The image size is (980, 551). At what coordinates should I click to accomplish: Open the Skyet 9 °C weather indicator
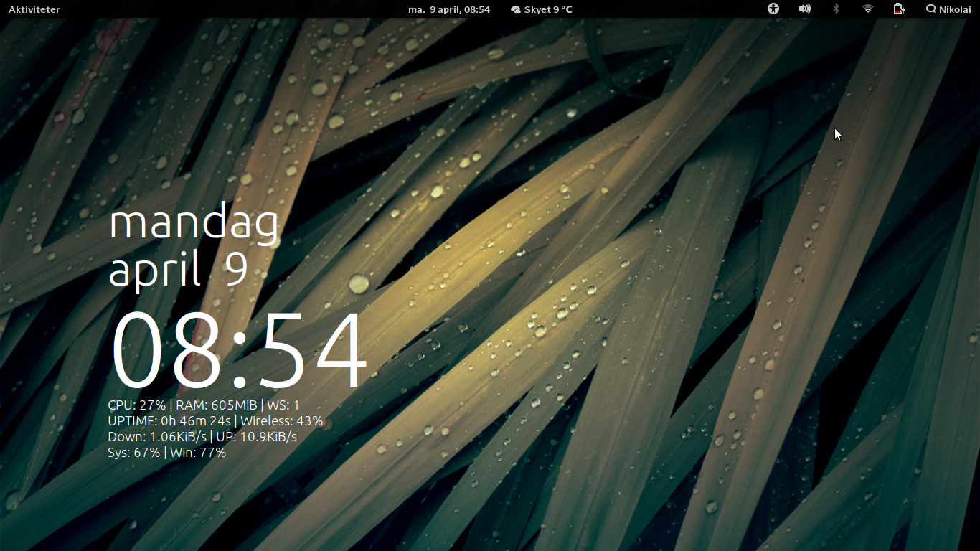point(542,9)
